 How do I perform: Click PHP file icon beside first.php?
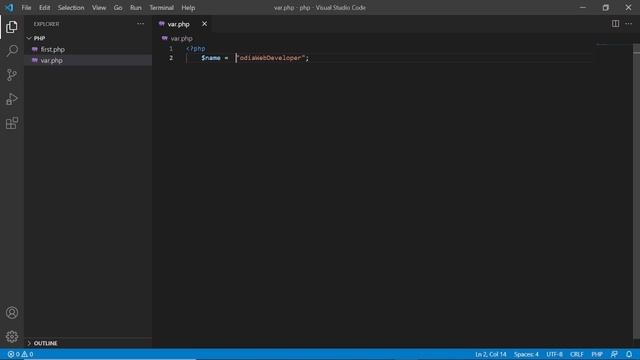(35, 49)
